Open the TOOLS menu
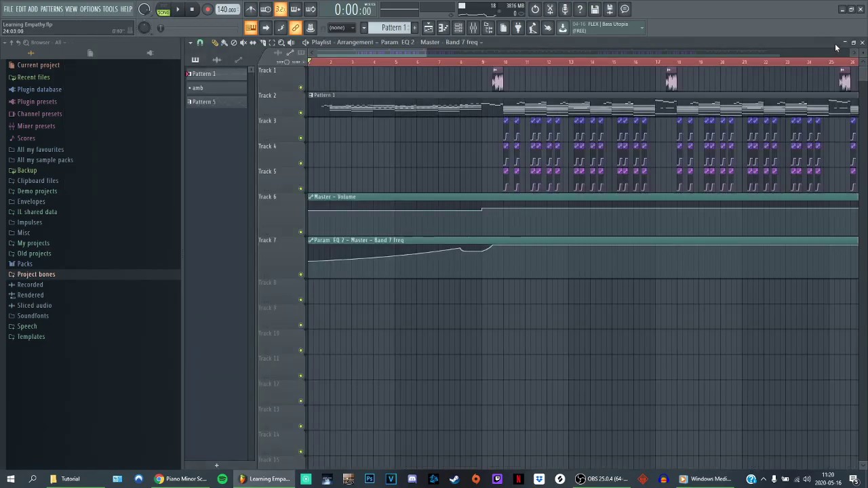 111,9
